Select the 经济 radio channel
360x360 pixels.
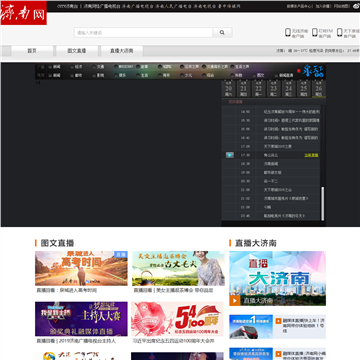(76, 67)
